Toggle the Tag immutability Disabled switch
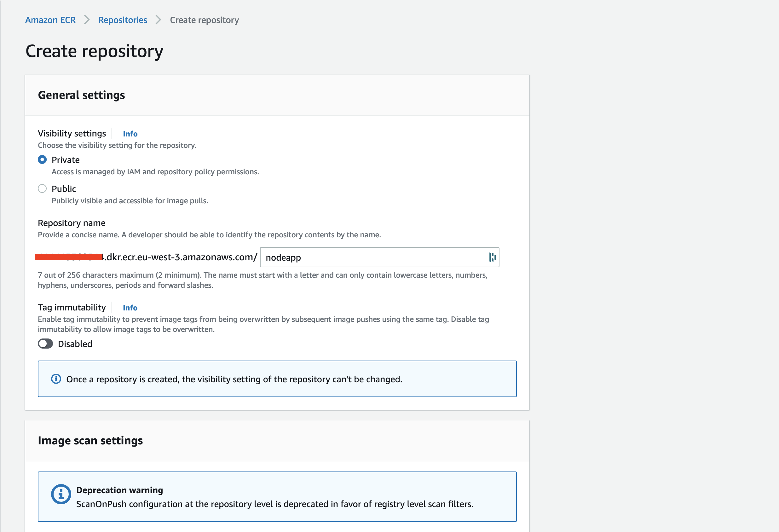This screenshot has height=532, width=779. (45, 344)
